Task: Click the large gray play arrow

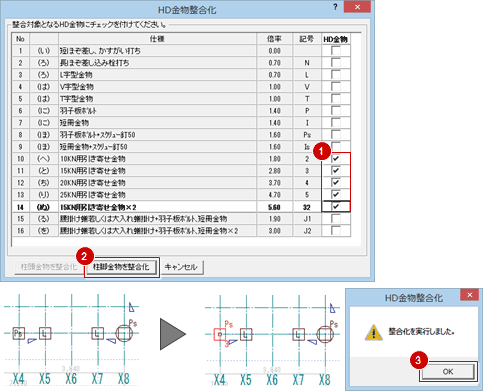Action: [x=173, y=334]
